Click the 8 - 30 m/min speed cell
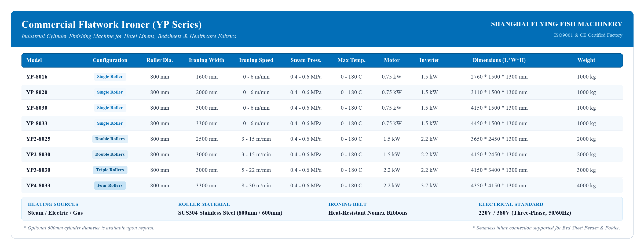 click(x=256, y=185)
